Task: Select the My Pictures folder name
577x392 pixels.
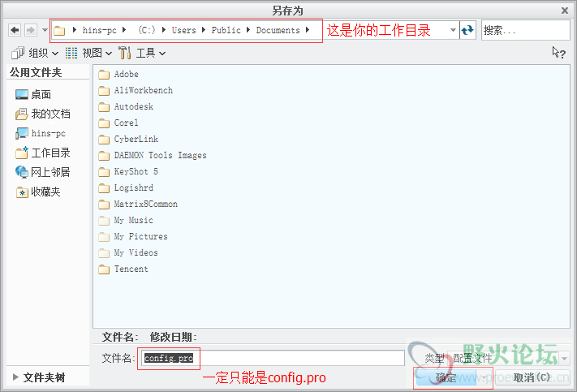Action: (140, 237)
